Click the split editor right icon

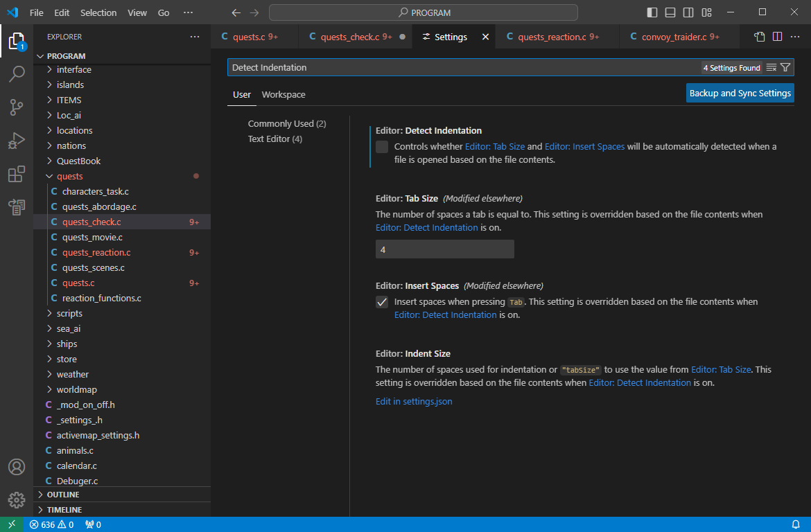click(778, 37)
